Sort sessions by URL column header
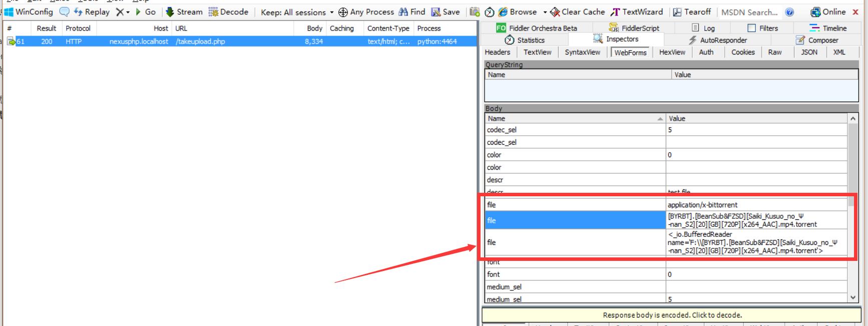Viewport: 868px width, 326px height. point(232,29)
